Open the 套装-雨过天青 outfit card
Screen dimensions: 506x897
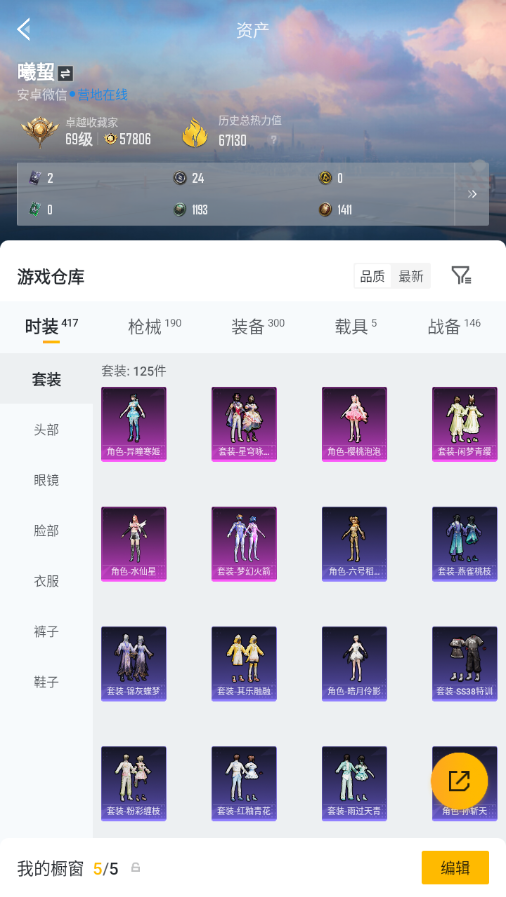354,783
